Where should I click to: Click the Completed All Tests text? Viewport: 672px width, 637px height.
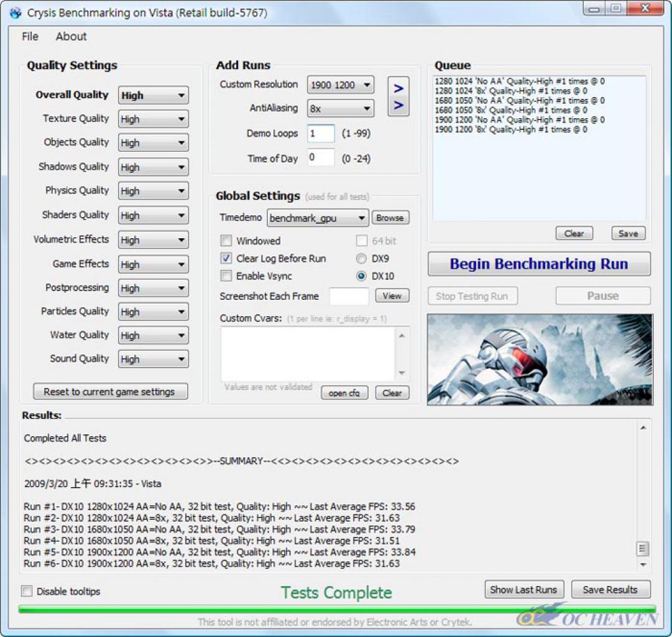(x=65, y=438)
